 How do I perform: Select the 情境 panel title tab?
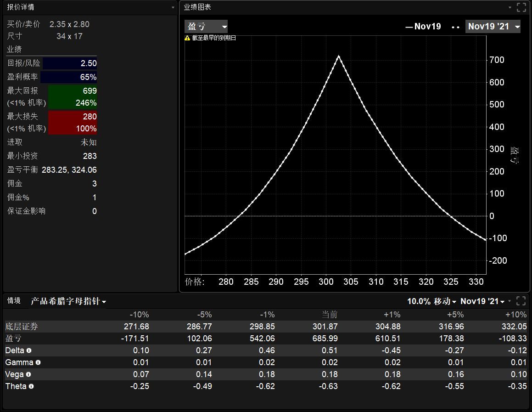coord(14,301)
